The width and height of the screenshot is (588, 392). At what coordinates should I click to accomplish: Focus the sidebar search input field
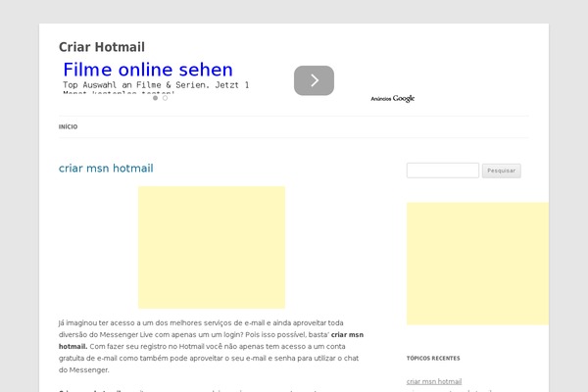[x=443, y=171]
